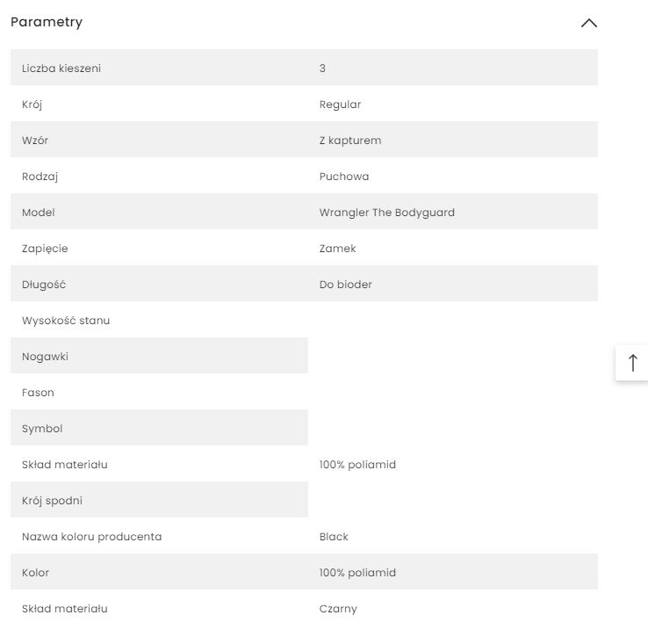Click the Symbol row label
This screenshot has height=644, width=648.
click(42, 429)
